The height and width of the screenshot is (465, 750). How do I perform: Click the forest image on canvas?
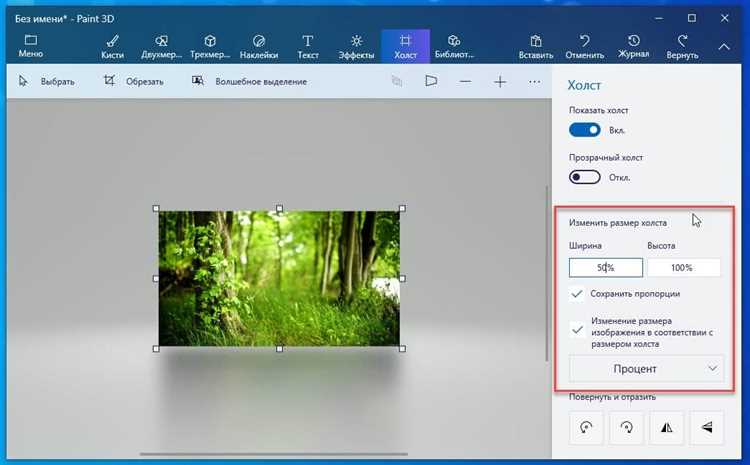coord(279,278)
